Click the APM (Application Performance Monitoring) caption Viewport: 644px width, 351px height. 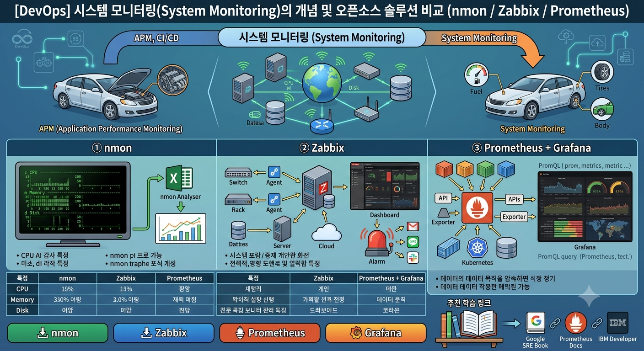coord(111,129)
